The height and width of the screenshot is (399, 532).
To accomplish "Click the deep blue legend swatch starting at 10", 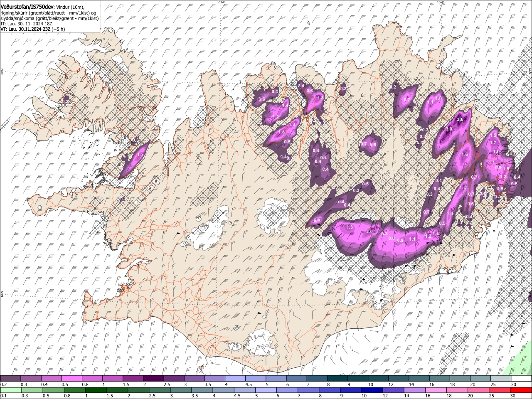I will (372, 390).
